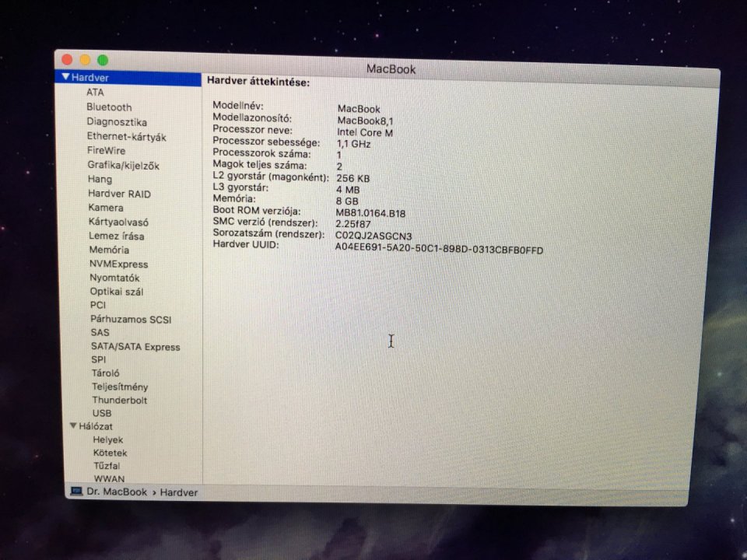Click Boot ROM version MB81.0164.B18
747x560 pixels.
[x=370, y=213]
